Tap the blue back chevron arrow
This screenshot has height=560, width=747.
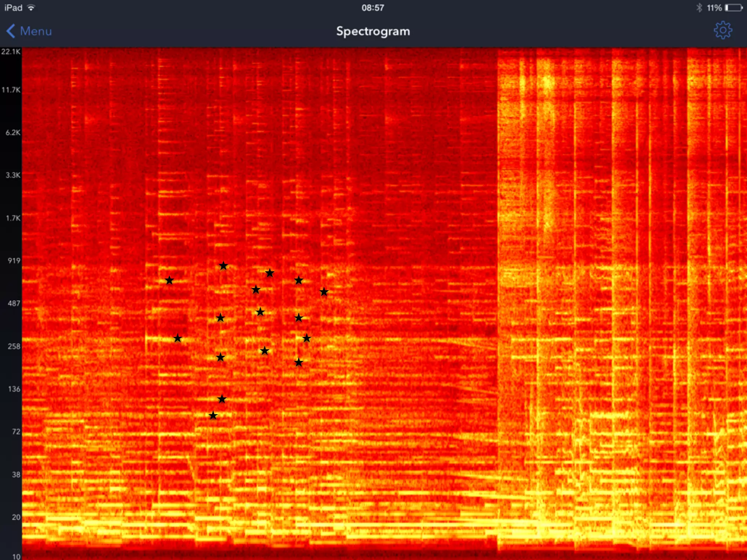pyautogui.click(x=11, y=31)
